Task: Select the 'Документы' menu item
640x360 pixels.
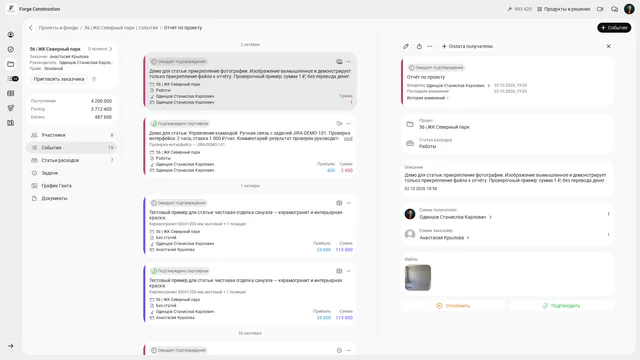Action: 72,198
